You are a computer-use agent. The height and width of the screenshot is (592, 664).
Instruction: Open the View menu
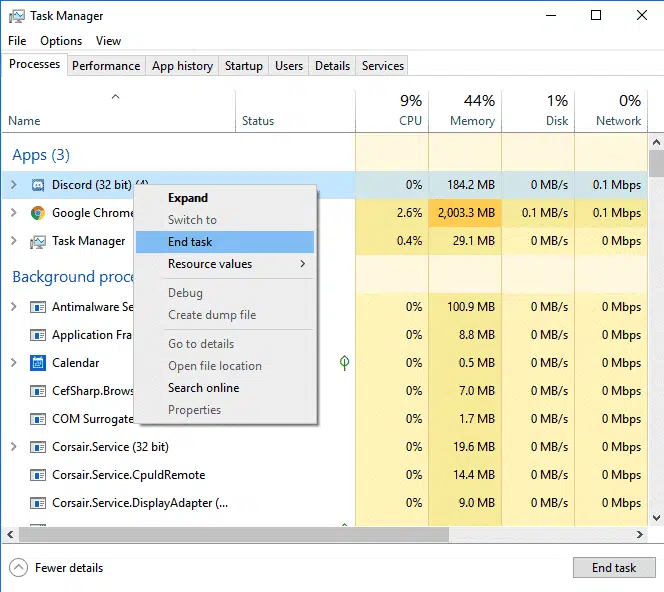pyautogui.click(x=108, y=41)
